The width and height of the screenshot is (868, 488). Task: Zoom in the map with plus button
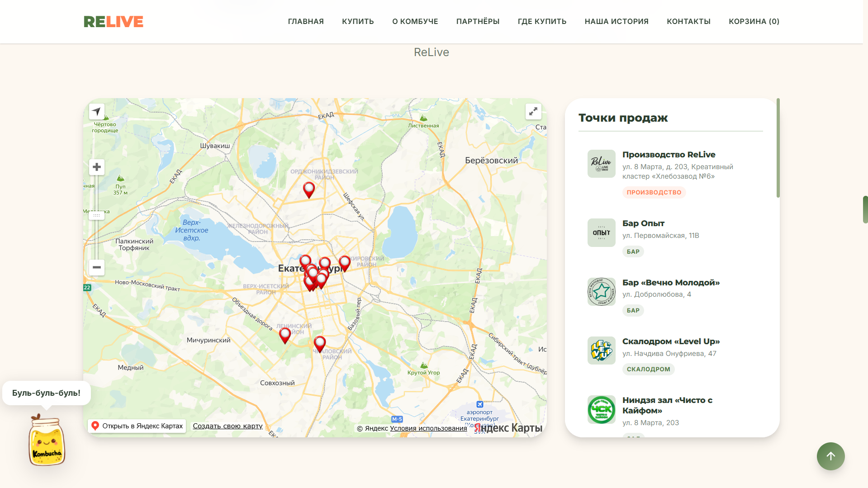pos(96,167)
